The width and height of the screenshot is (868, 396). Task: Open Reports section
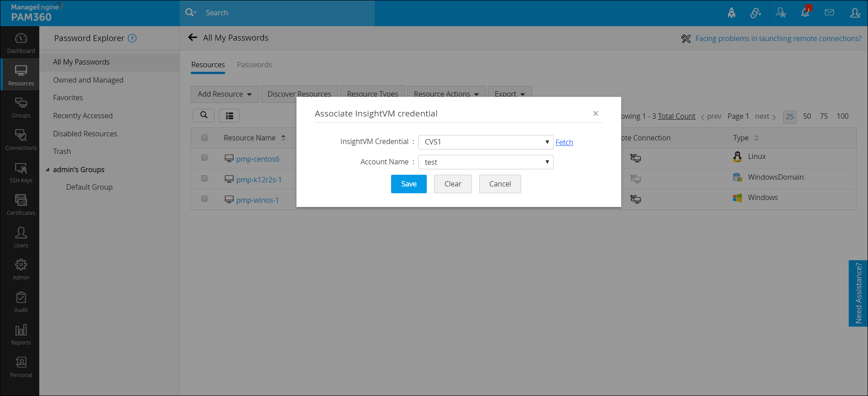[x=21, y=335]
